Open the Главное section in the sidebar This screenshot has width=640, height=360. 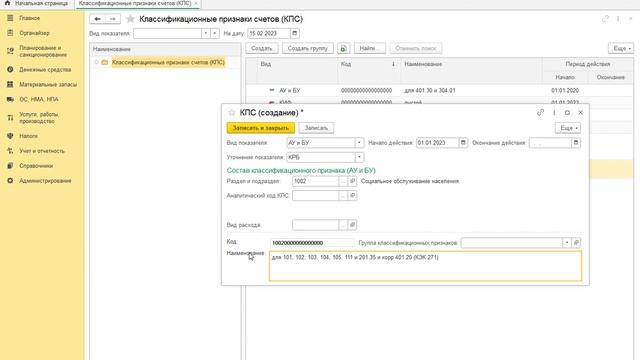[29, 18]
